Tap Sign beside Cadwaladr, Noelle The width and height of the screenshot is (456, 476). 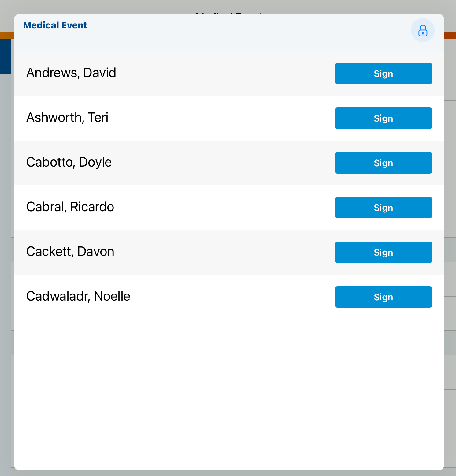pyautogui.click(x=383, y=297)
